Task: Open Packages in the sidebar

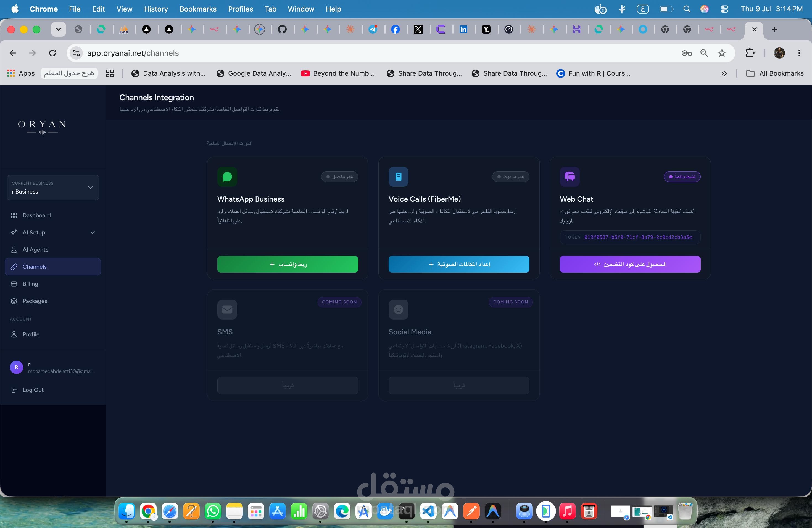Action: (x=53, y=301)
